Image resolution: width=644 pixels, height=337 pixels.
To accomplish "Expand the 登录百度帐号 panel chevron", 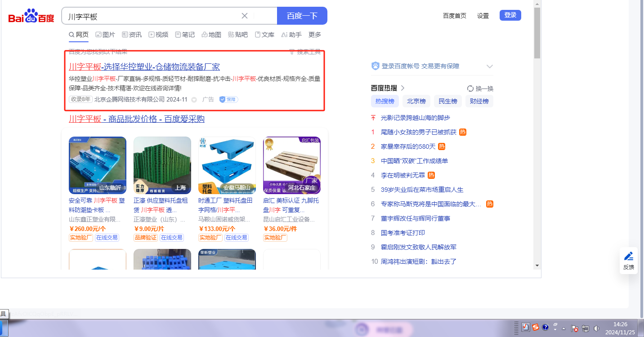I will click(x=490, y=67).
